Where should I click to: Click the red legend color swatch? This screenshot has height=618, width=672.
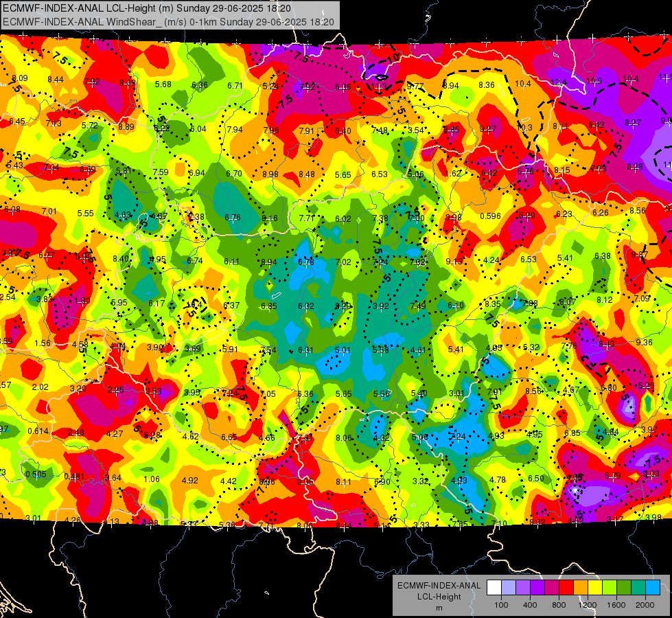point(566,588)
